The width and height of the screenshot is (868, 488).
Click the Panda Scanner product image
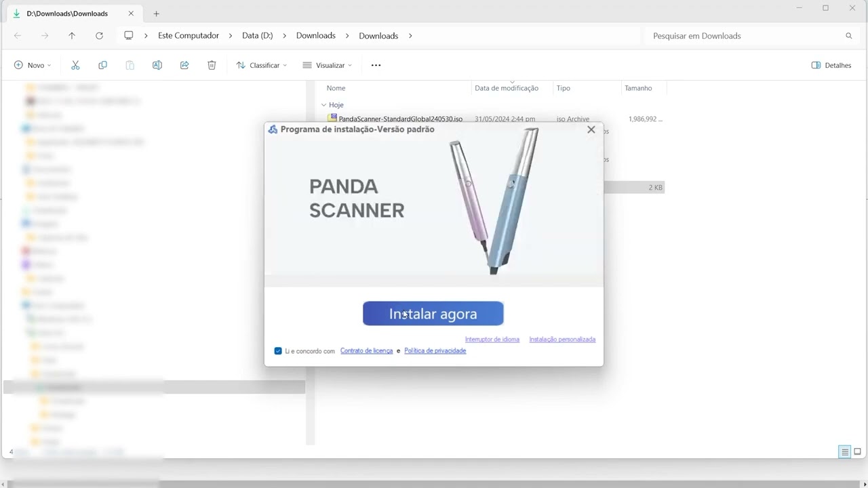tap(494, 200)
